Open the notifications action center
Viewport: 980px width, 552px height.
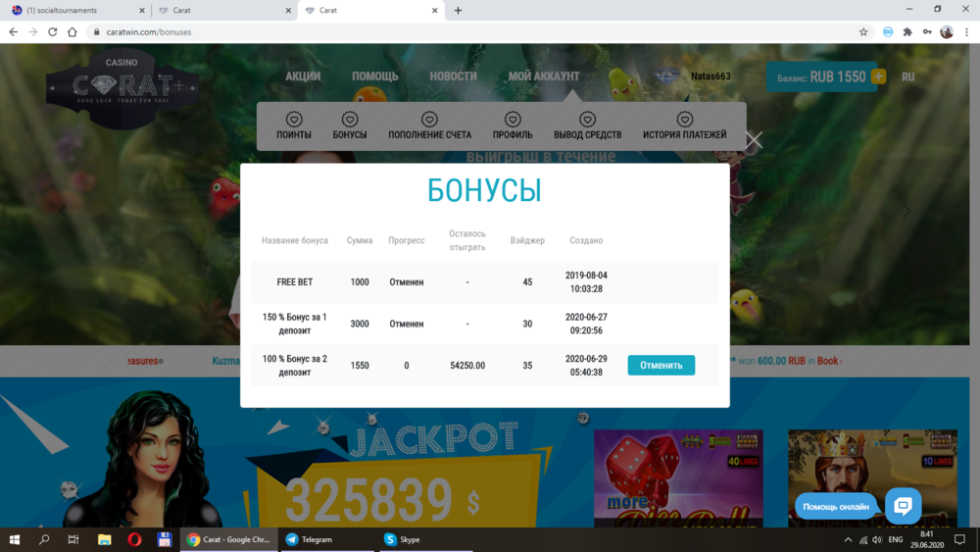[960, 539]
